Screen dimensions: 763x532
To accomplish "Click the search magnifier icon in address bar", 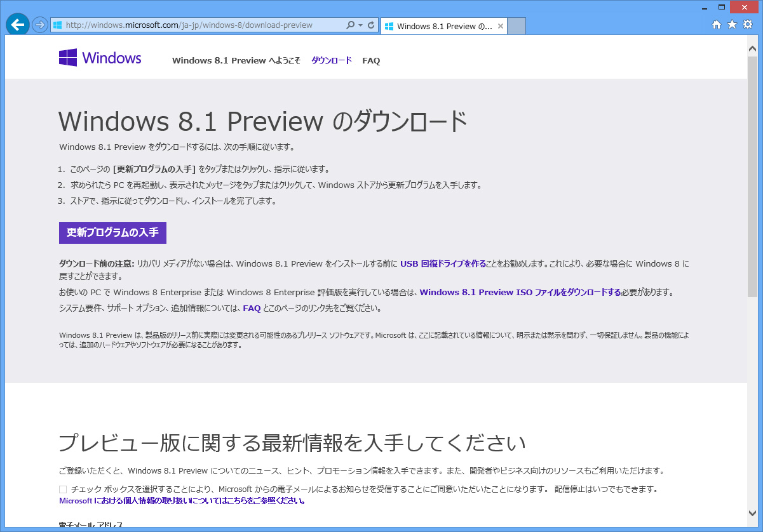I will pos(350,25).
